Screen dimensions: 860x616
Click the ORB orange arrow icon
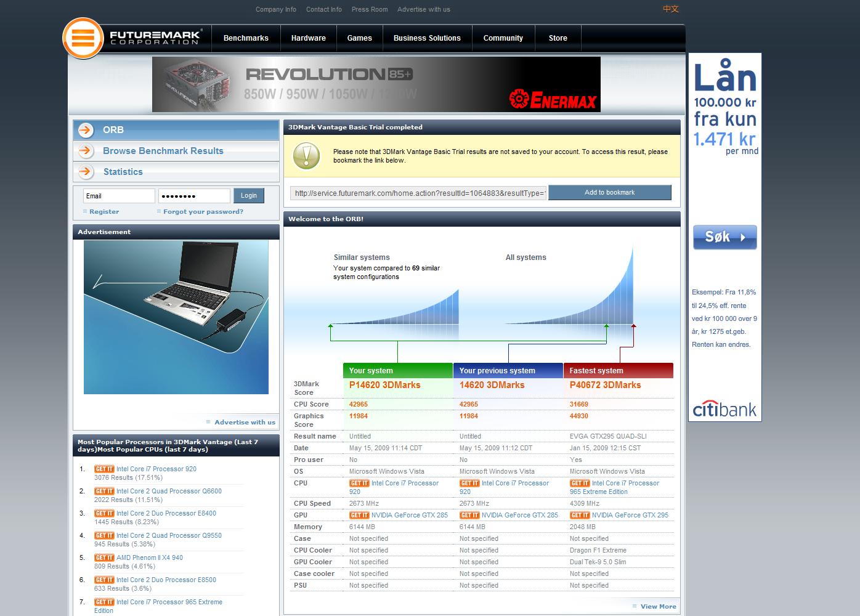[x=86, y=130]
